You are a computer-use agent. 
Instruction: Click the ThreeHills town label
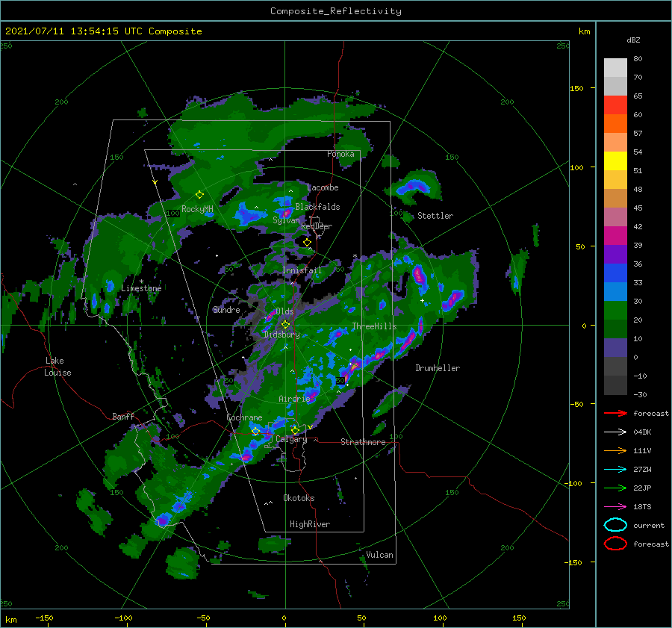[x=374, y=326]
